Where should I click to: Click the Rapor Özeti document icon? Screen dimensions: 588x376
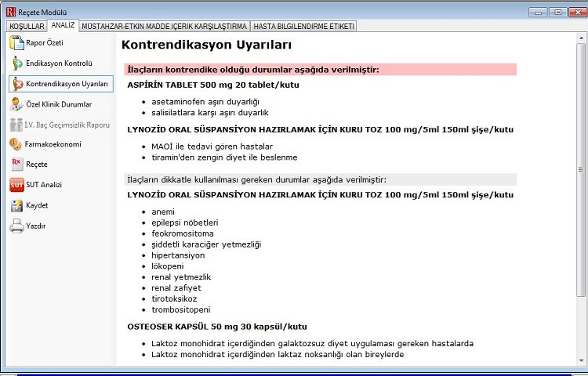pos(16,43)
